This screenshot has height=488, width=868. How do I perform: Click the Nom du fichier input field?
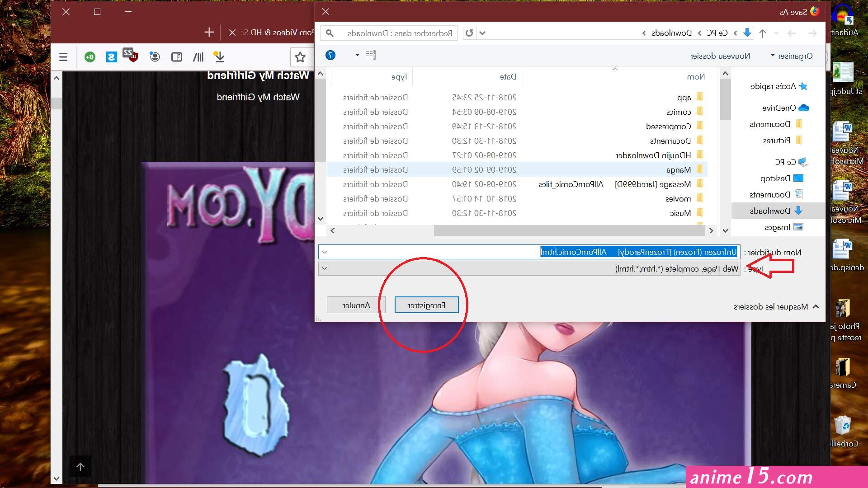[529, 252]
